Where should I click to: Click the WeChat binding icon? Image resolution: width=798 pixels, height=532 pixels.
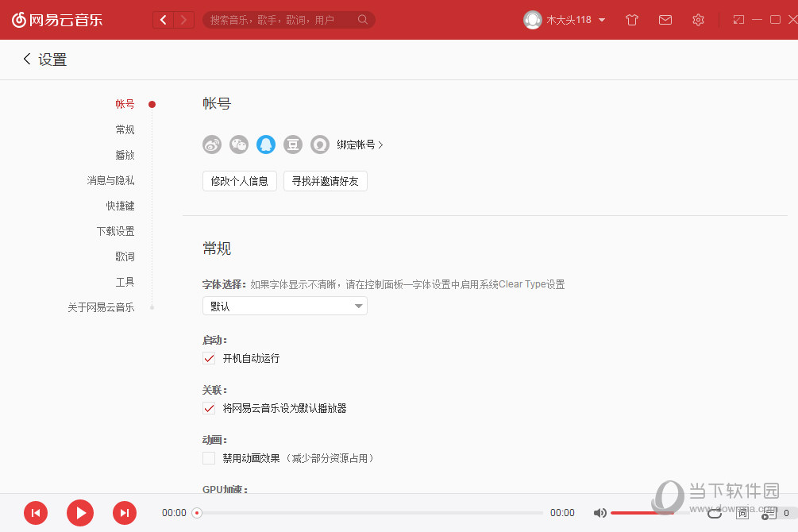tap(238, 145)
